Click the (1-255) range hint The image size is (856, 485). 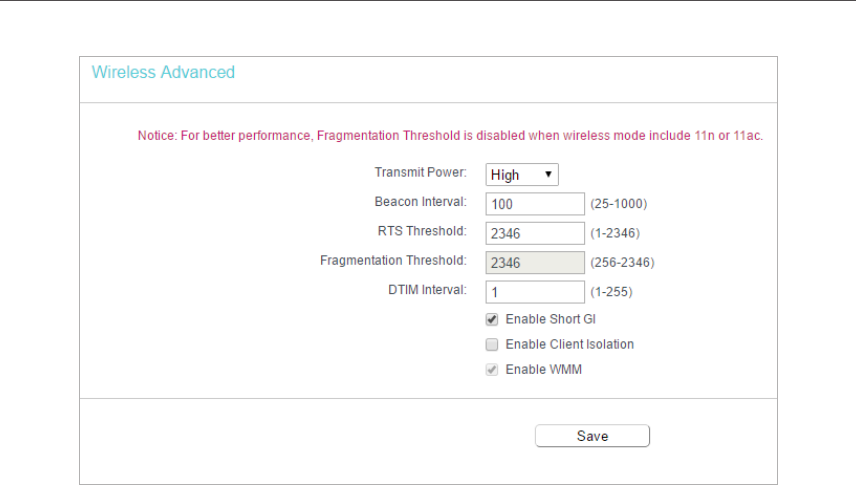(x=611, y=292)
